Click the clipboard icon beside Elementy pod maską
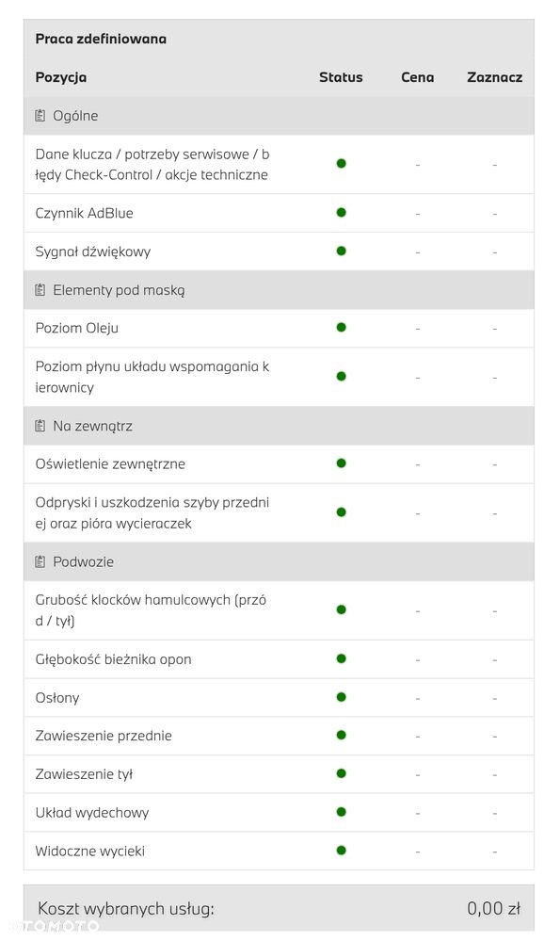 pyautogui.click(x=40, y=290)
